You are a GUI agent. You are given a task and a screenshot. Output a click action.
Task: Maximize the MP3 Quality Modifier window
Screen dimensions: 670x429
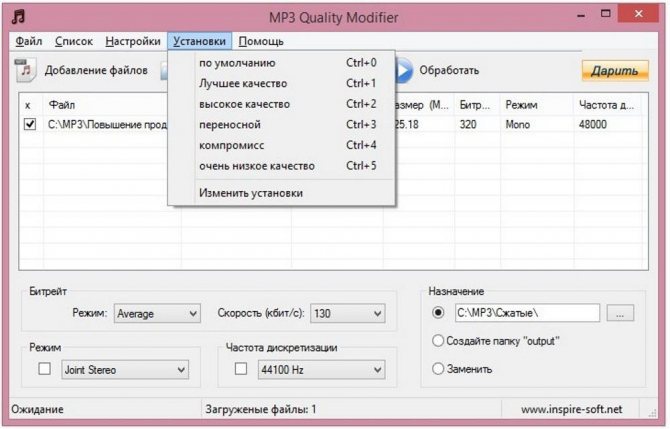coord(605,14)
